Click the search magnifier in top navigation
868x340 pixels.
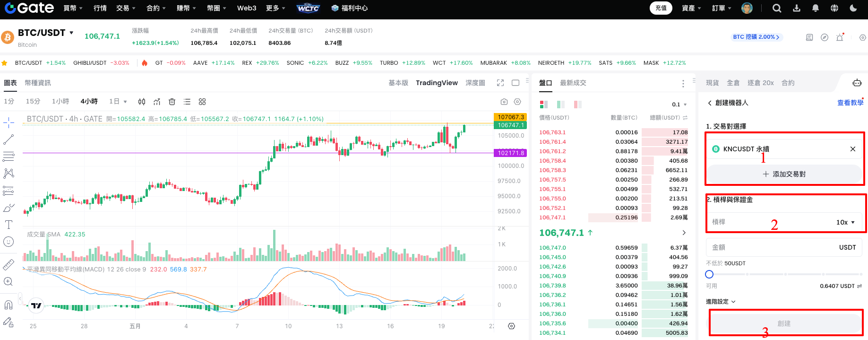777,8
